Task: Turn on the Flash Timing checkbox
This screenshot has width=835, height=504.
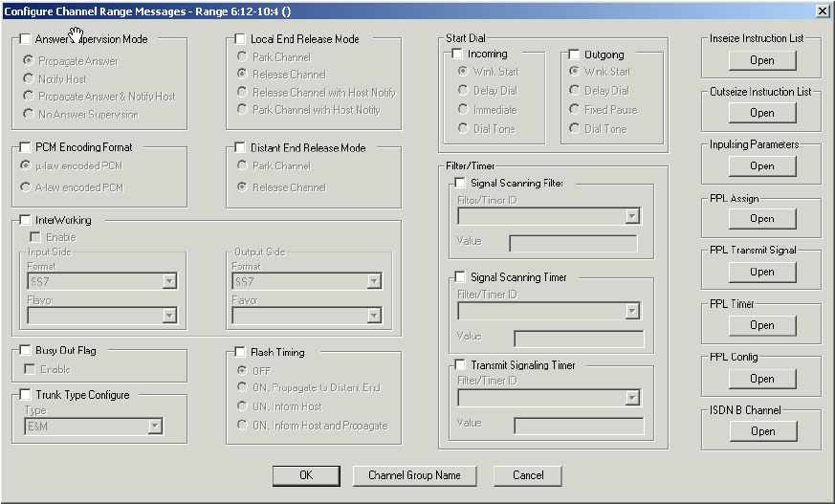Action: (x=240, y=352)
